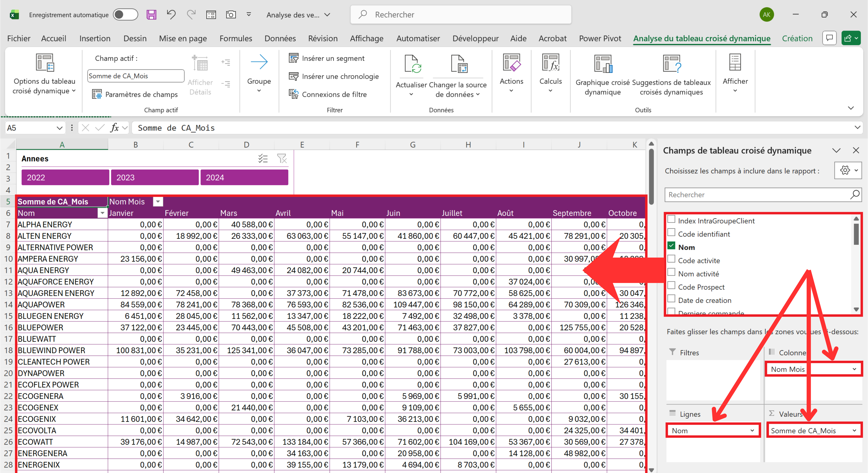
Task: Clear the Annees slicer filter icon
Action: coord(282,158)
